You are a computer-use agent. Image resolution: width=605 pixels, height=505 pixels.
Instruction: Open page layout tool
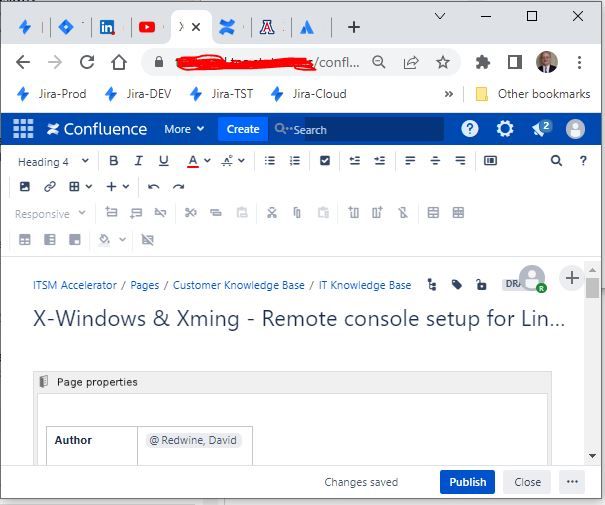490,161
